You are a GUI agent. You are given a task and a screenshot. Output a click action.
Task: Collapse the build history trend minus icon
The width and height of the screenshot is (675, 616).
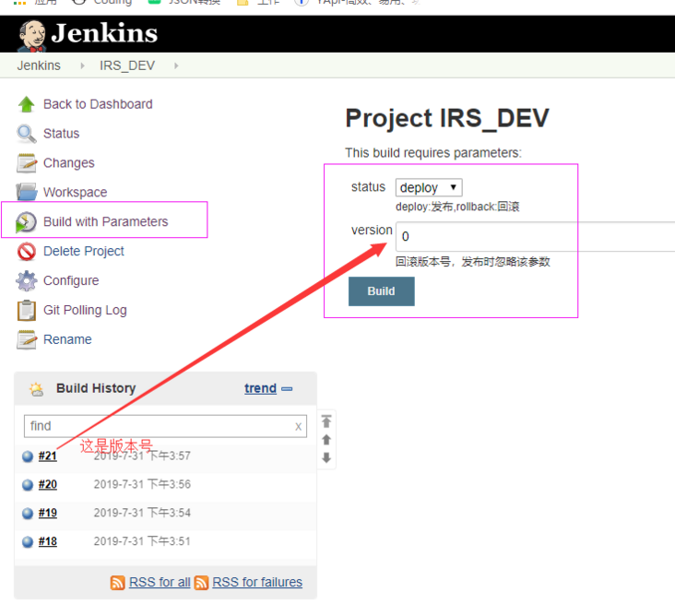pyautogui.click(x=287, y=389)
